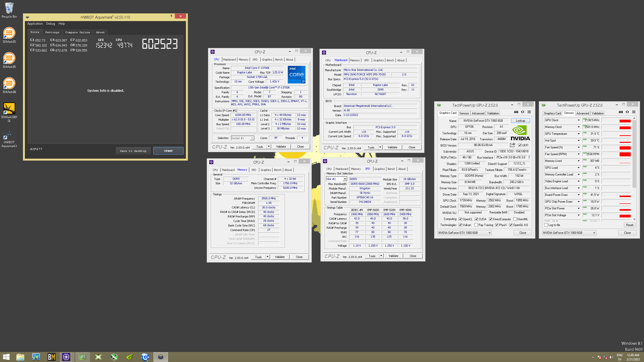
Task: Click Close button in CPU-Z Memory window
Action: click(299, 257)
